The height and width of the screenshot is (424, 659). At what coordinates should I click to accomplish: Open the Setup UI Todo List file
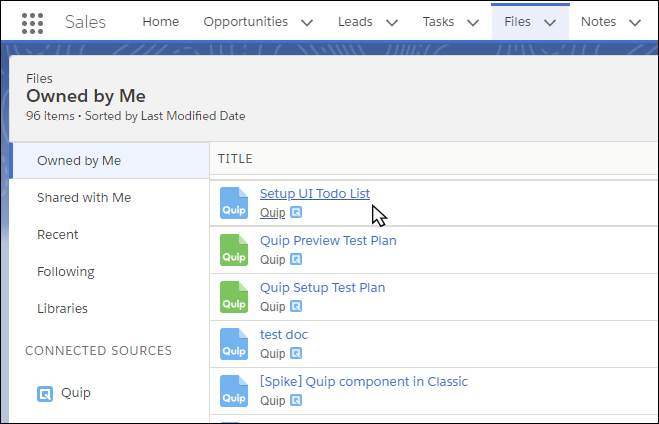(315, 194)
